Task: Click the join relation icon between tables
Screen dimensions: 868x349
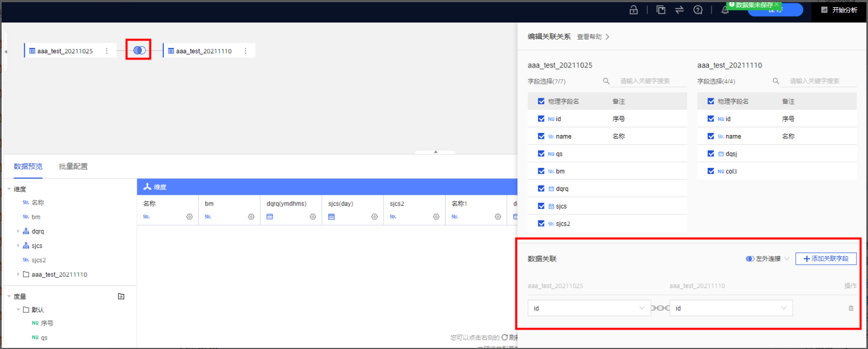Action: click(139, 50)
